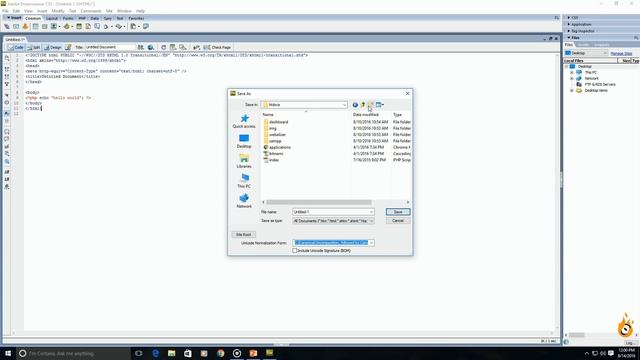Open the Save in folder dropdown
Image resolution: width=640 pixels, height=360 pixels.
click(x=344, y=105)
